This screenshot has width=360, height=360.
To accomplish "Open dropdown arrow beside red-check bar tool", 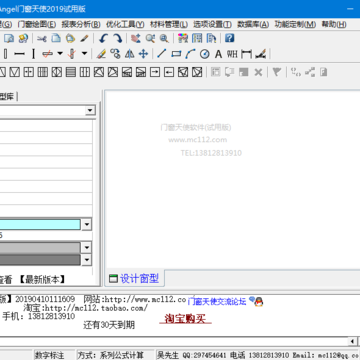I will click(60, 53).
